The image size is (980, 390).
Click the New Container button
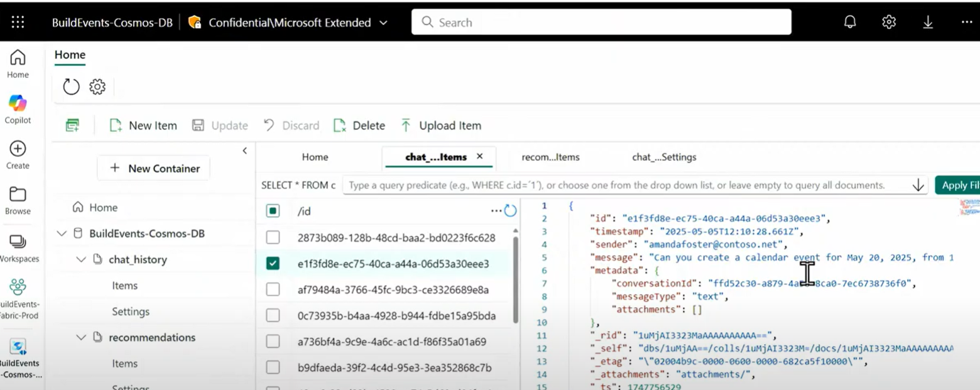(x=153, y=168)
